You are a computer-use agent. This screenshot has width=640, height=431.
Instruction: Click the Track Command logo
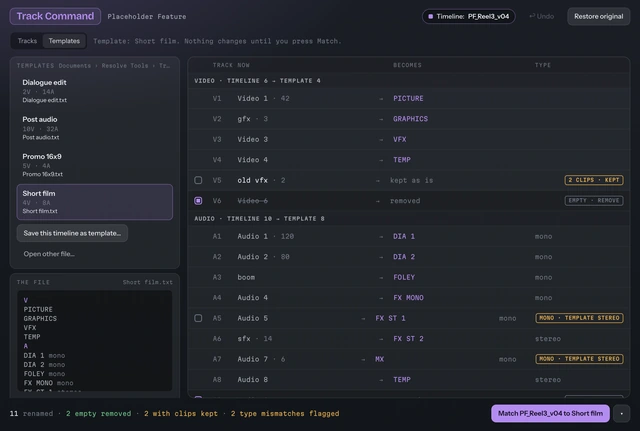55,16
